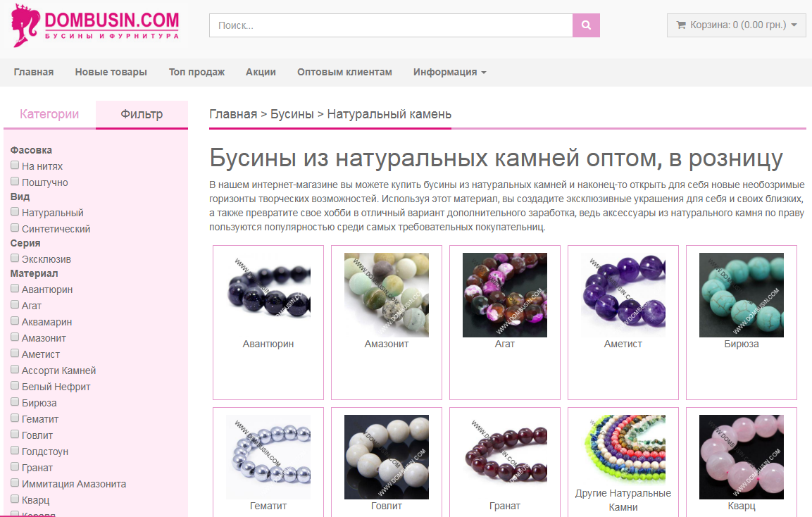Open the Бирюза turquoise beads image

coord(741,294)
